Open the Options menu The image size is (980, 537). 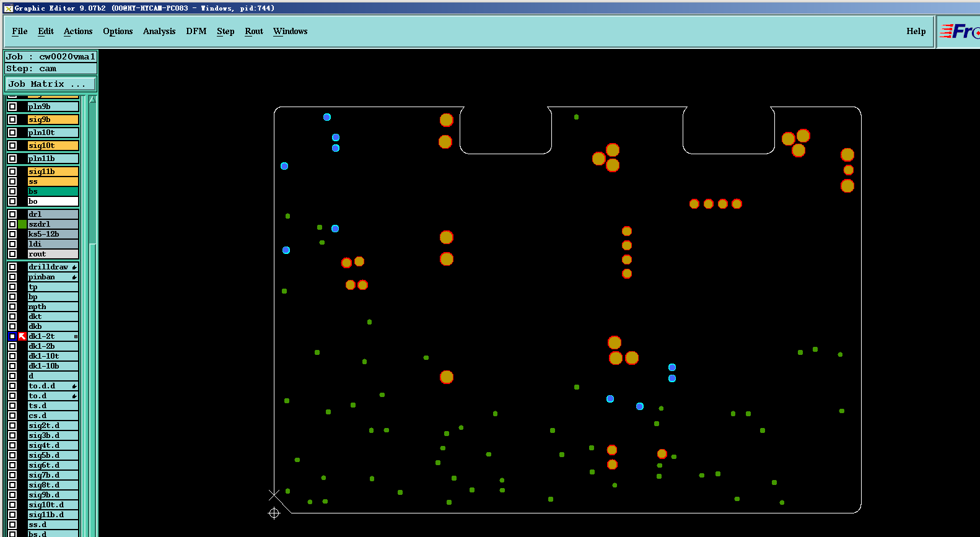(x=118, y=31)
